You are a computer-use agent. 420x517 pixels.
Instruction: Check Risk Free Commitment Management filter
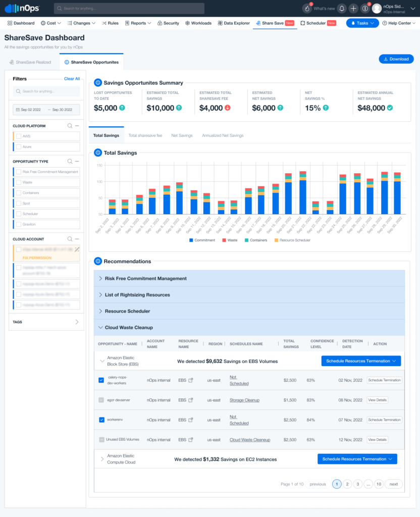(x=19, y=172)
